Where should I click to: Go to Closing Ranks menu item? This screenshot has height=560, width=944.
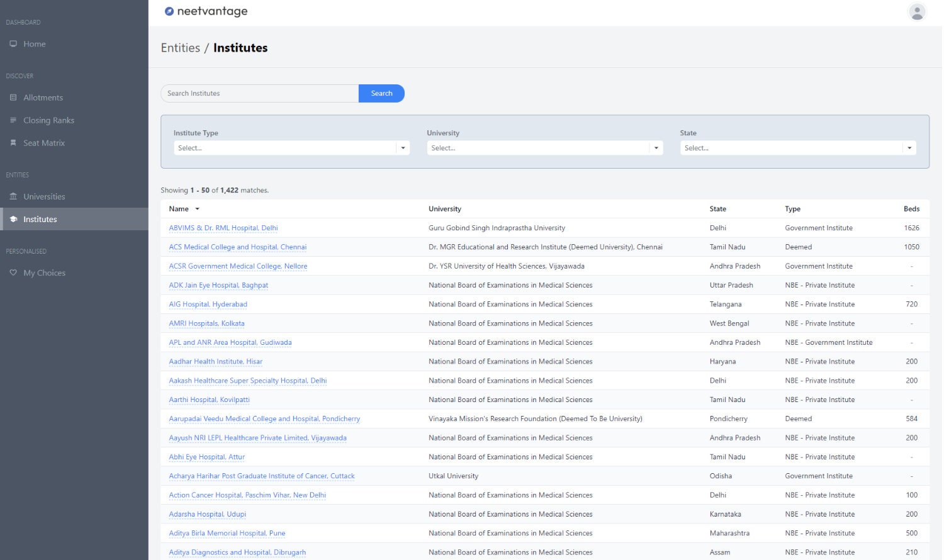[48, 120]
